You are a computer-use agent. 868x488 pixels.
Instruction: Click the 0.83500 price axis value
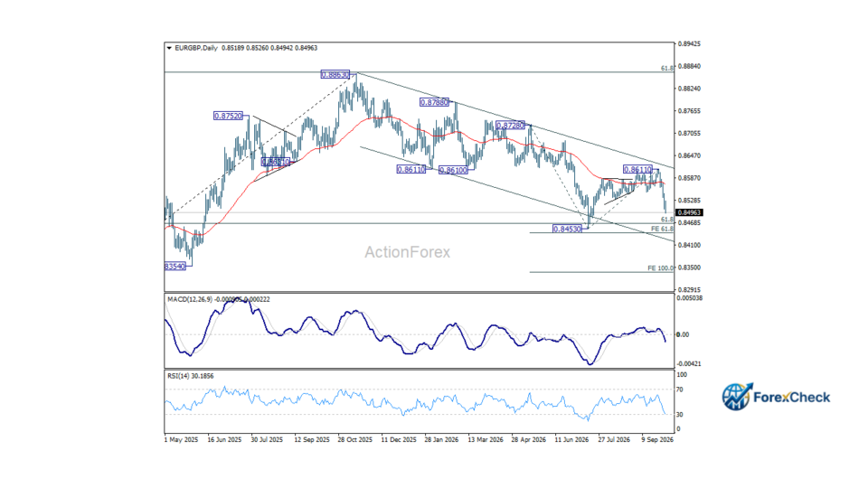689,267
